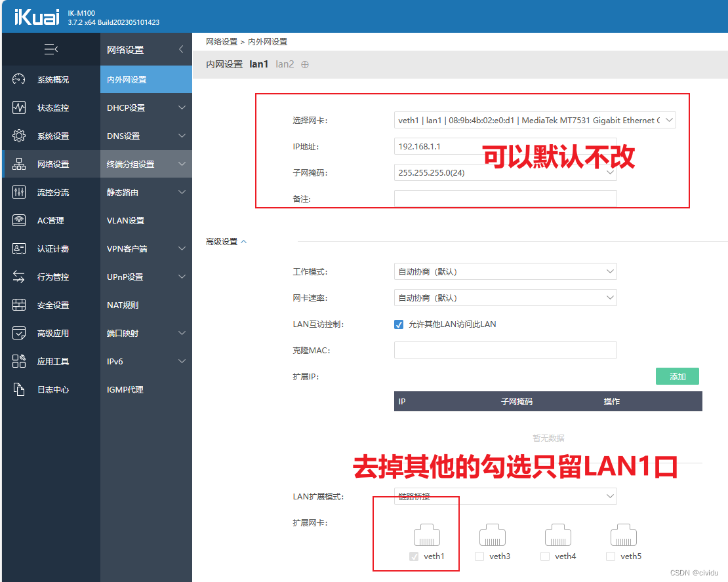Screen dimensions: 728x582
Task: Click the 网络设置 network topology icon
Action: coord(18,164)
